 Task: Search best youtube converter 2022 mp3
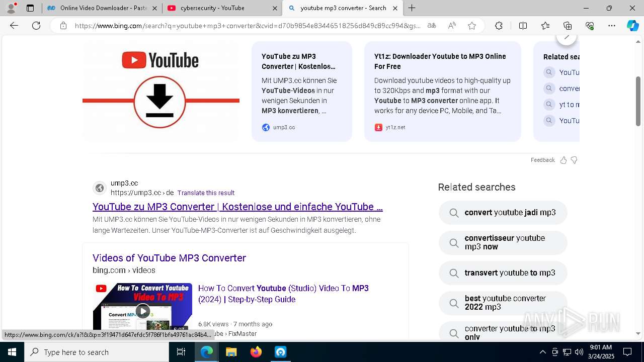[x=503, y=303]
